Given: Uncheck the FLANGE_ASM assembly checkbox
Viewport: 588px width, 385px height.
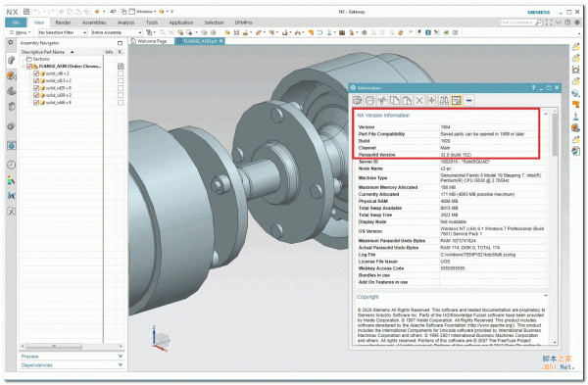Looking at the screenshot, I should pos(29,67).
